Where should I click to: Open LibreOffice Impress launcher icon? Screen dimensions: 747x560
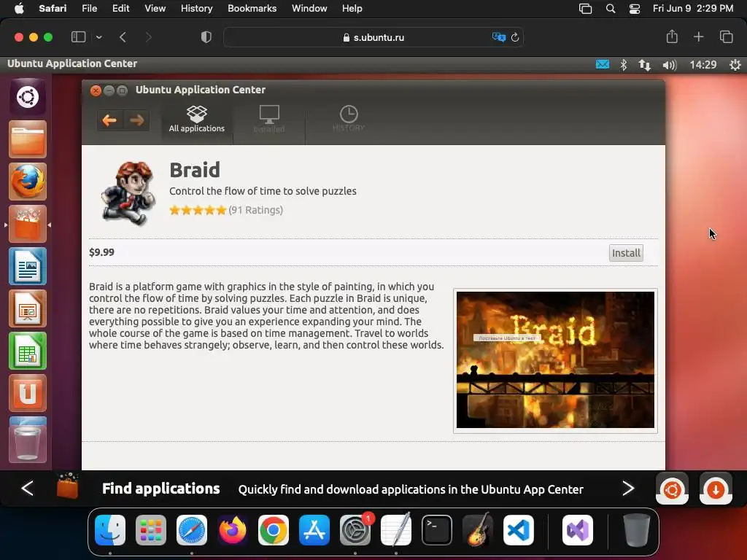tap(28, 308)
